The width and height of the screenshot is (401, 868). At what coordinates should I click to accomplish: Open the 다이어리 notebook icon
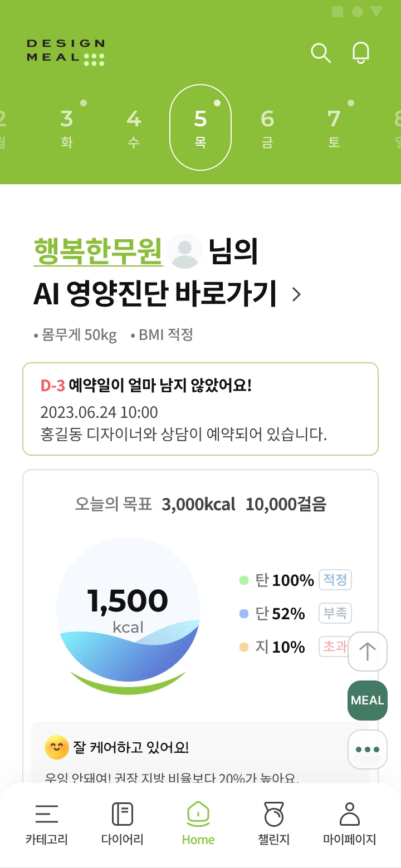pos(122,822)
